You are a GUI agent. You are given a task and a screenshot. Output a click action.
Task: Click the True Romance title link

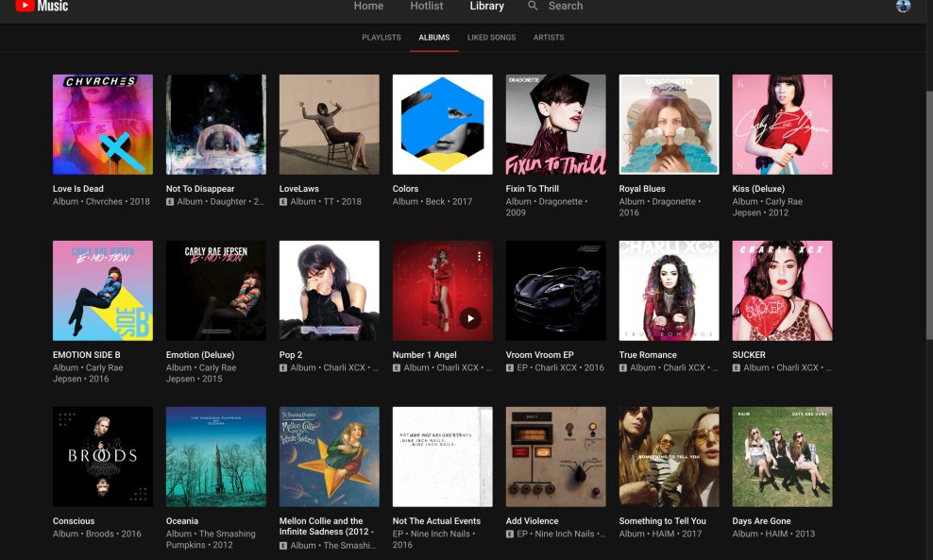click(648, 355)
